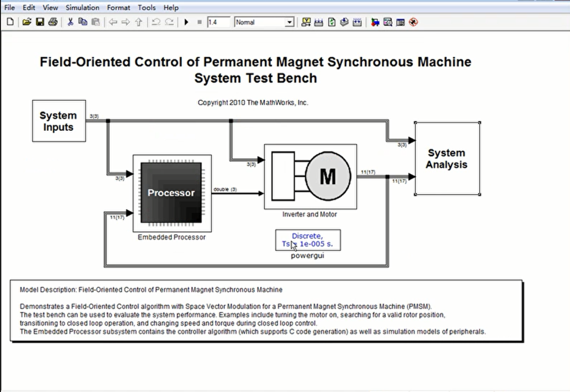Click the Model Description annotation heading
570x392 pixels.
151,290
